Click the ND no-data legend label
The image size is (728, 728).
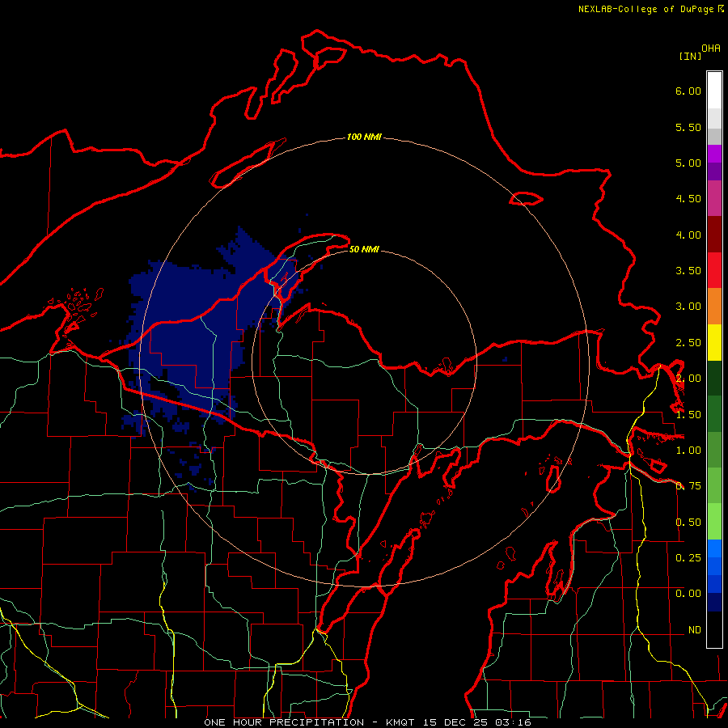[x=695, y=630]
